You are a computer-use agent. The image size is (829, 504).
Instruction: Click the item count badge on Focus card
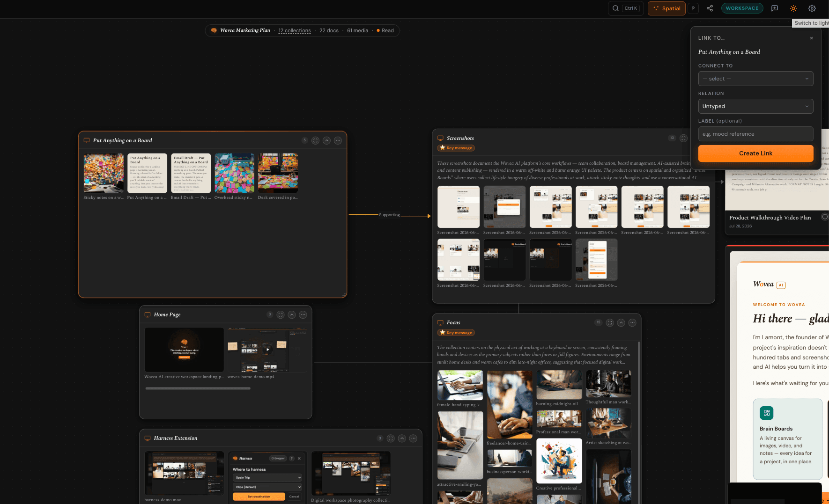(598, 322)
